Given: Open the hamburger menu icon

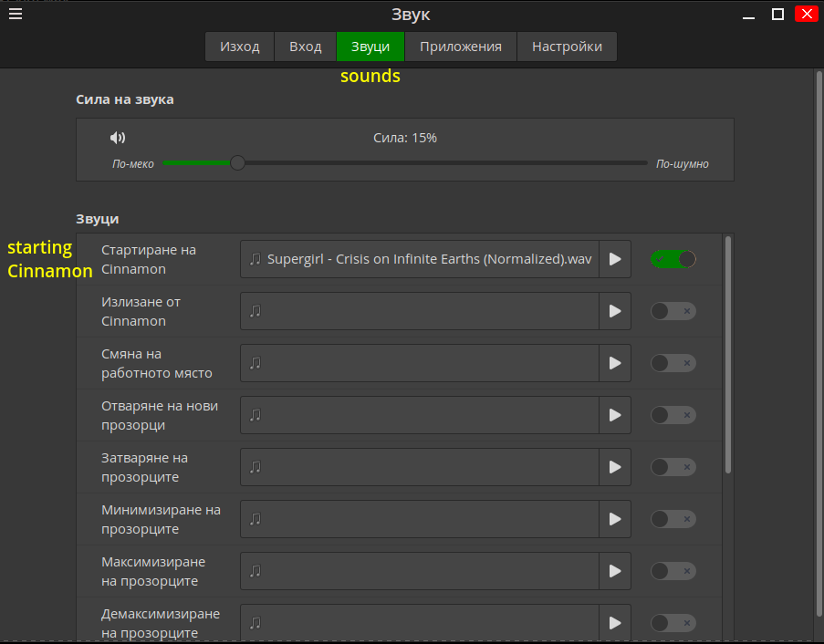Looking at the screenshot, I should click(x=16, y=15).
